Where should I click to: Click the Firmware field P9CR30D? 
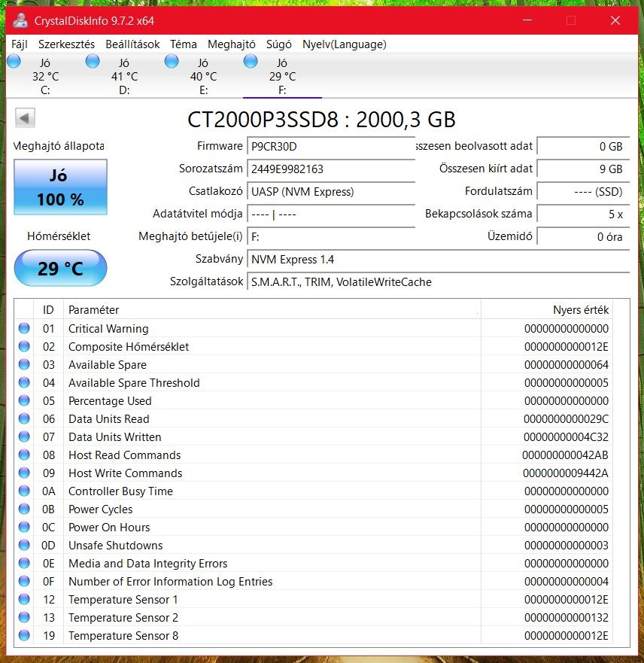coord(331,146)
